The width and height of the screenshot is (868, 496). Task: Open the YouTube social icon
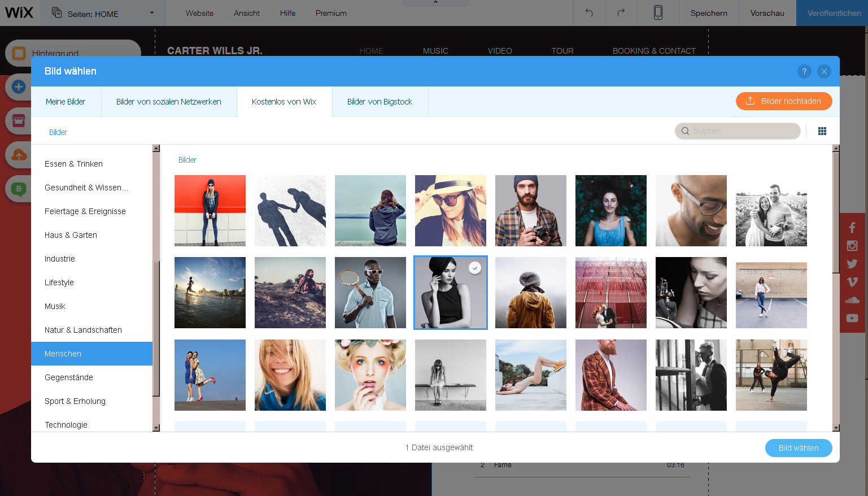point(852,318)
